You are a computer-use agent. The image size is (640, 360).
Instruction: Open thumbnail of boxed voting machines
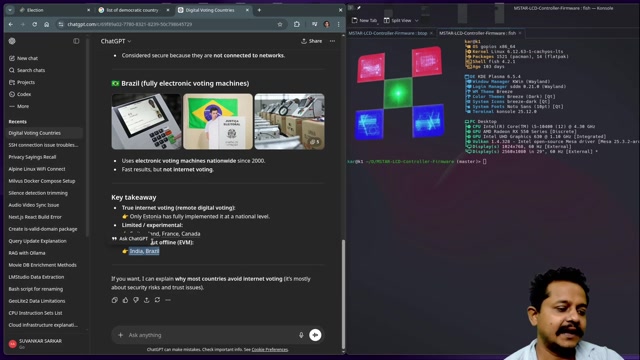point(289,121)
